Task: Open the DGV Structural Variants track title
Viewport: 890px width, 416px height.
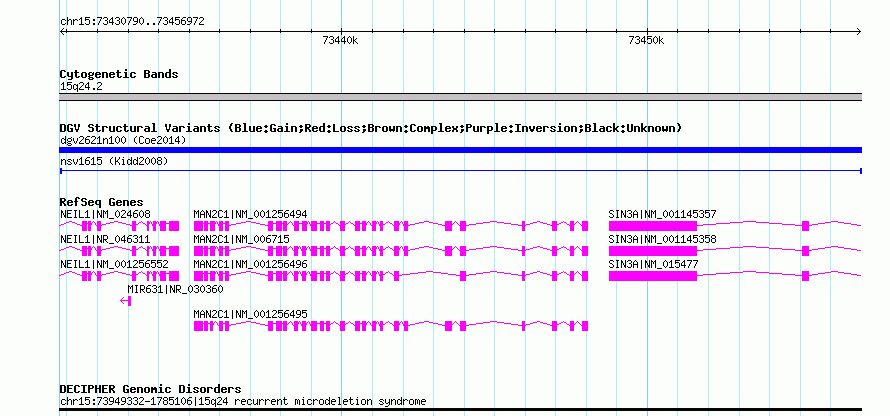Action: [370, 128]
